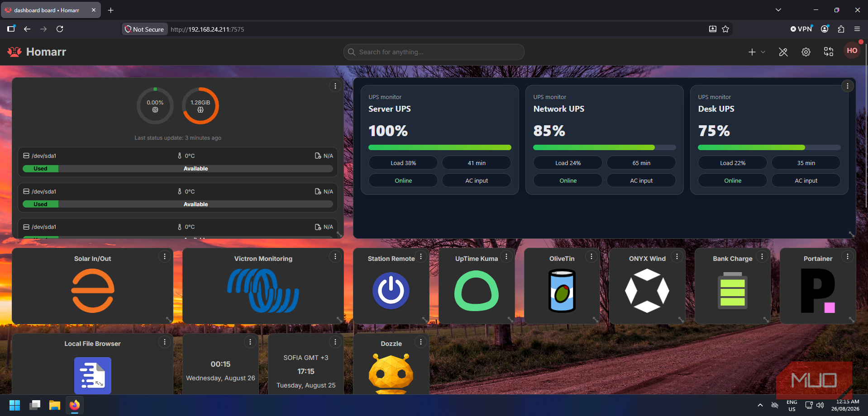The height and width of the screenshot is (416, 868).
Task: Click Desk UPS 35 min pill
Action: click(806, 163)
